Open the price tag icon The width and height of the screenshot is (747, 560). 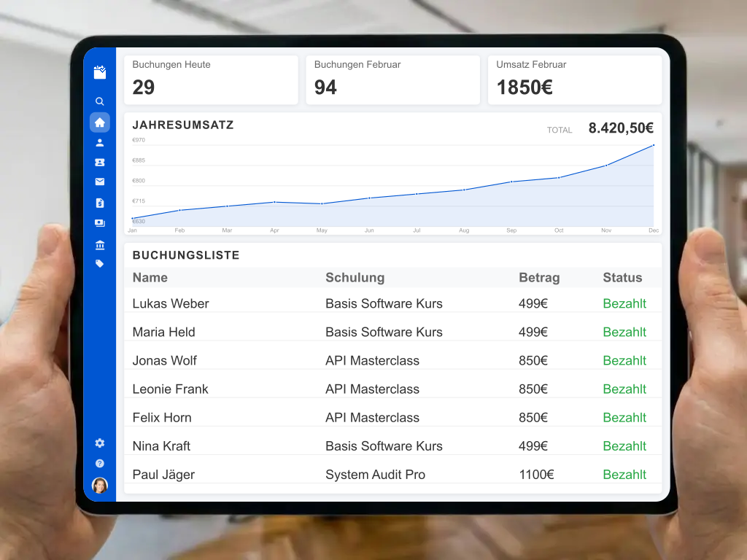pyautogui.click(x=100, y=264)
